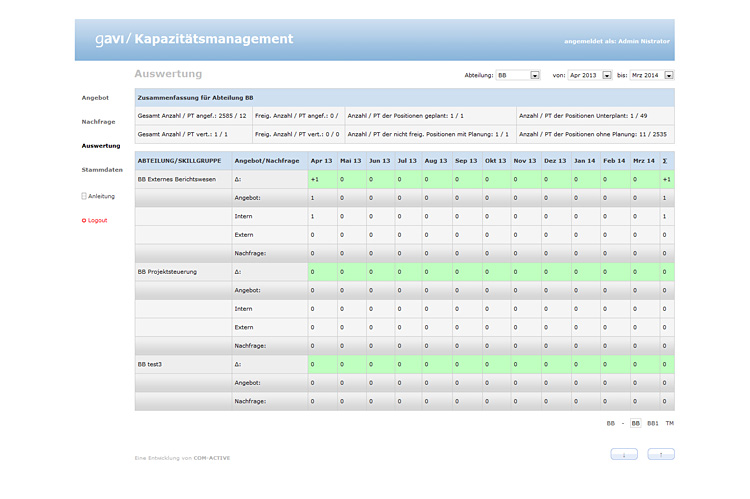The width and height of the screenshot is (750, 499).
Task: Click 'Zusammenfassung für Abteilung BB' header
Action: pos(196,98)
